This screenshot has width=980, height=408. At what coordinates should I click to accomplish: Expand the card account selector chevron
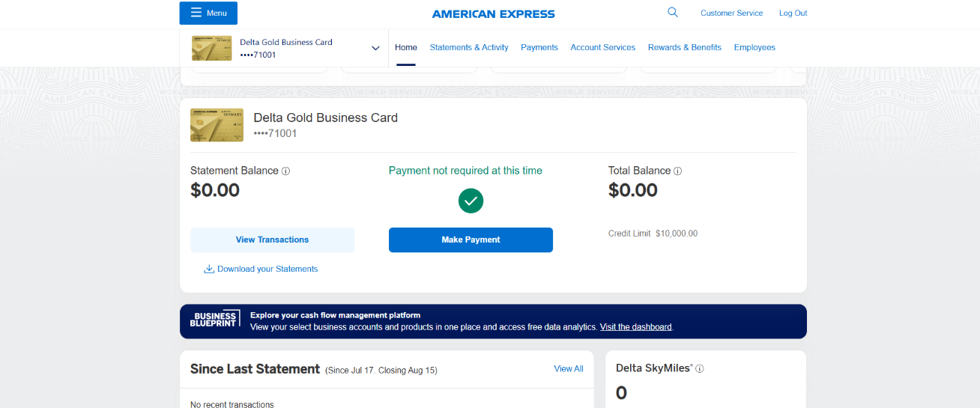375,48
